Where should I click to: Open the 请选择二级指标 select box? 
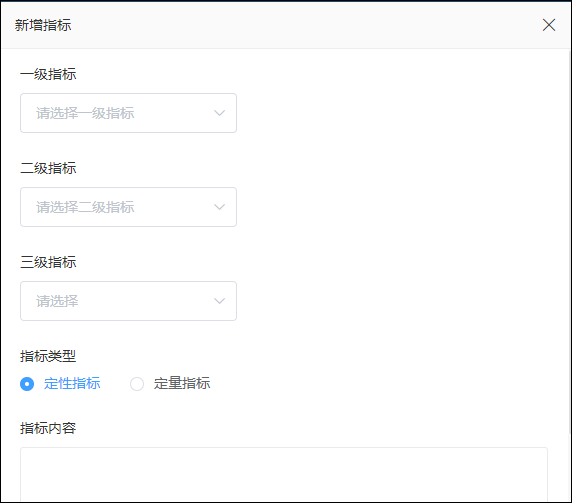click(x=128, y=207)
